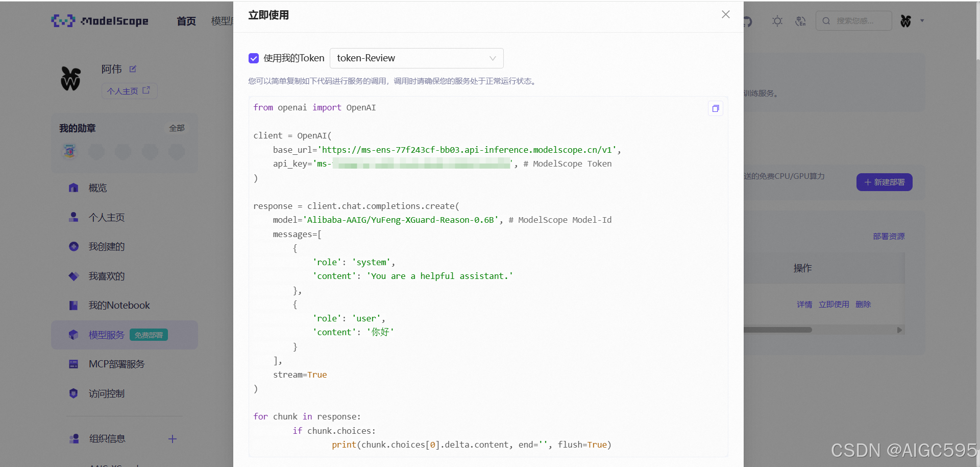This screenshot has width=980, height=467.
Task: Click the scrollbar right arrow in the table
Action: (900, 330)
